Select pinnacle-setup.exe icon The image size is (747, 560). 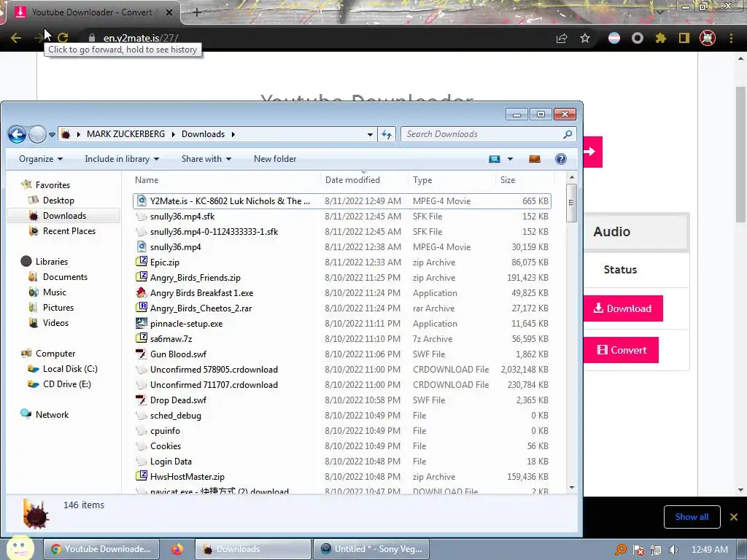tap(142, 323)
